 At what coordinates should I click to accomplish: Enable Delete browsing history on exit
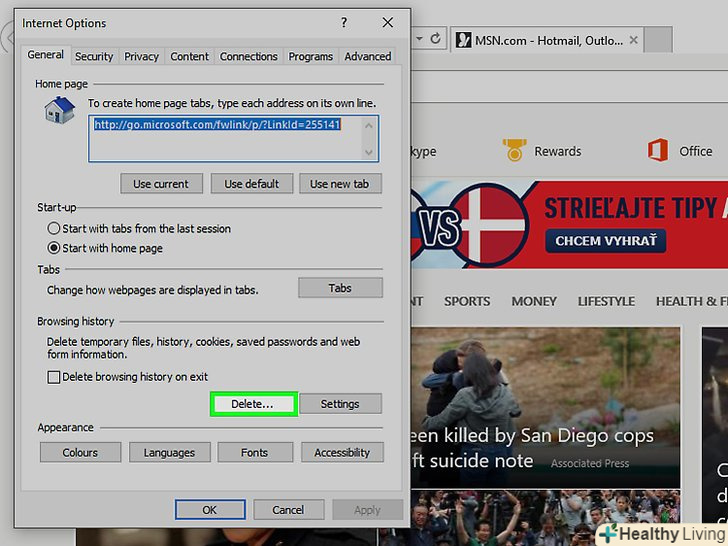pyautogui.click(x=128, y=377)
